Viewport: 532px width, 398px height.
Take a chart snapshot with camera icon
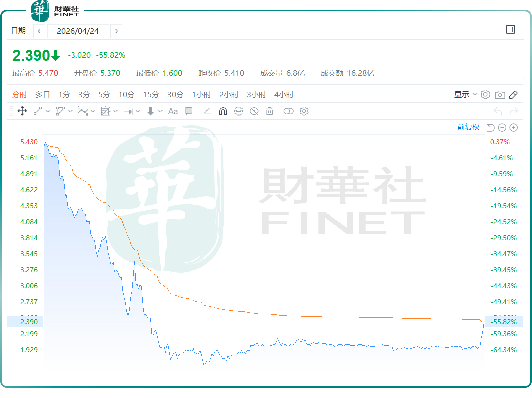pos(500,95)
